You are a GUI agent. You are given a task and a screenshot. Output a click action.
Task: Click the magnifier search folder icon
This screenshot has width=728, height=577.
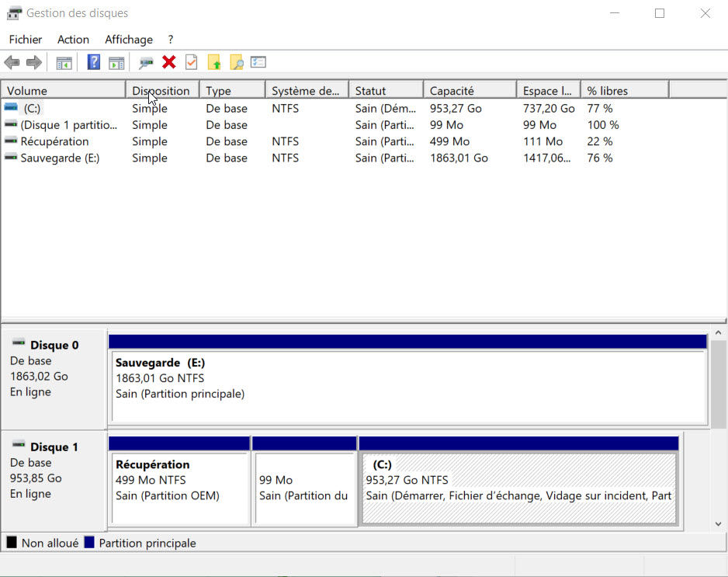[236, 63]
